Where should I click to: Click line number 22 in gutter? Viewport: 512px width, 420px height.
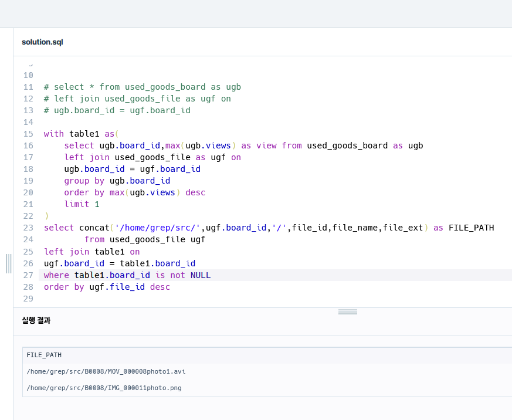click(28, 216)
